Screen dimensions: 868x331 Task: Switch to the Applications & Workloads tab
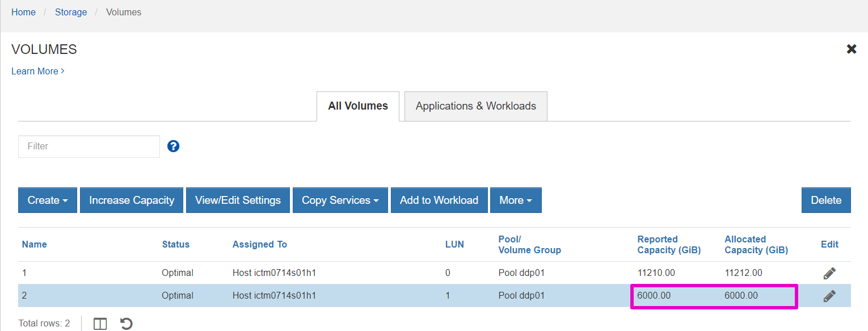476,106
